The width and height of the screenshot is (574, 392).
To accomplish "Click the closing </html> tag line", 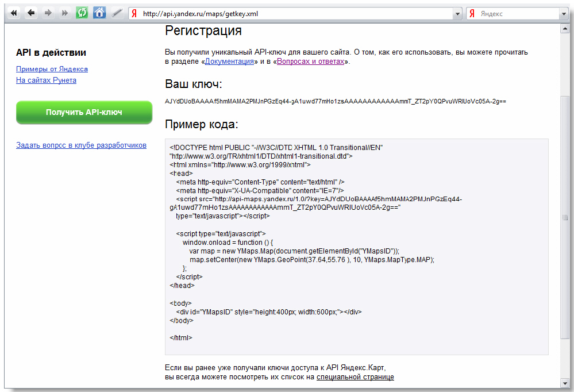I will 181,338.
